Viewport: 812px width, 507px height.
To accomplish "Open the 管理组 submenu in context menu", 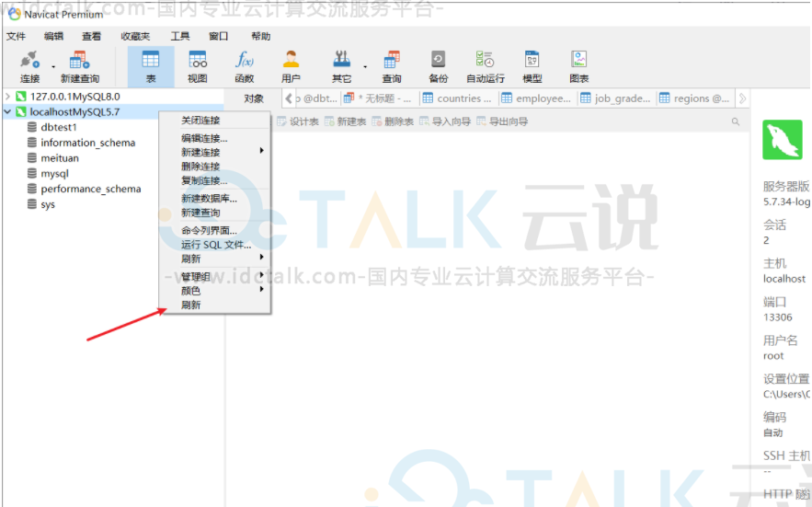I will pyautogui.click(x=214, y=277).
